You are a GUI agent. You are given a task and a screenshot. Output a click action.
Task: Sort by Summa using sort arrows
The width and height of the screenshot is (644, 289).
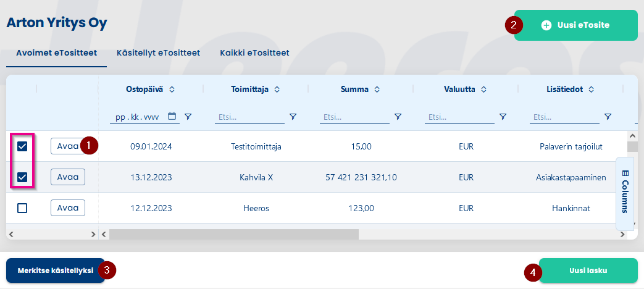coord(377,89)
